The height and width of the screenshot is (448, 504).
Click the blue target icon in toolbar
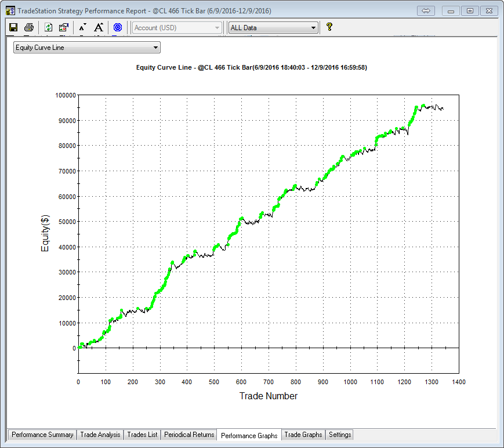coord(118,27)
